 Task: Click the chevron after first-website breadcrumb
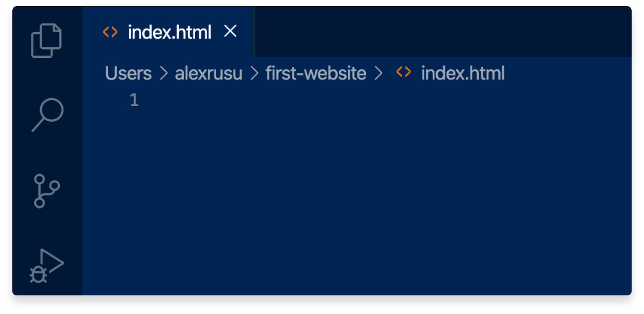tap(378, 74)
